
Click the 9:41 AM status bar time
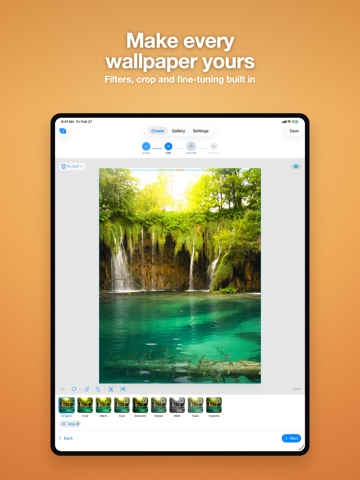67,122
